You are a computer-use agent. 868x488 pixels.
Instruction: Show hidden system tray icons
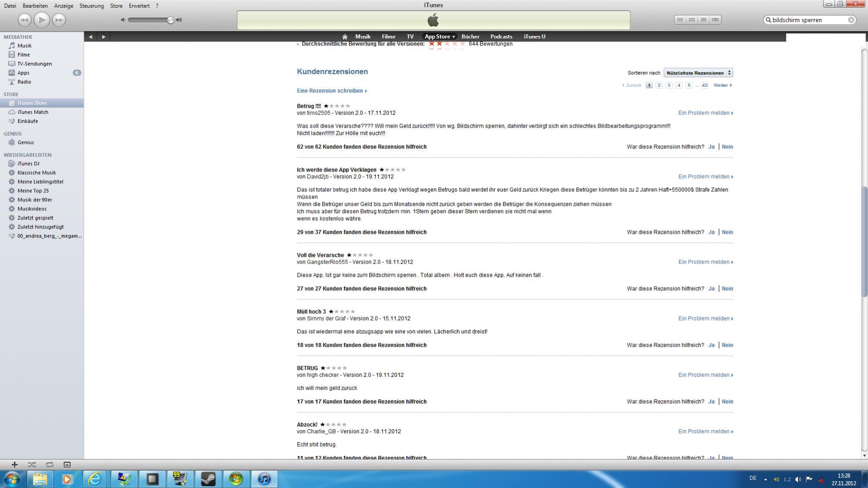[765, 479]
